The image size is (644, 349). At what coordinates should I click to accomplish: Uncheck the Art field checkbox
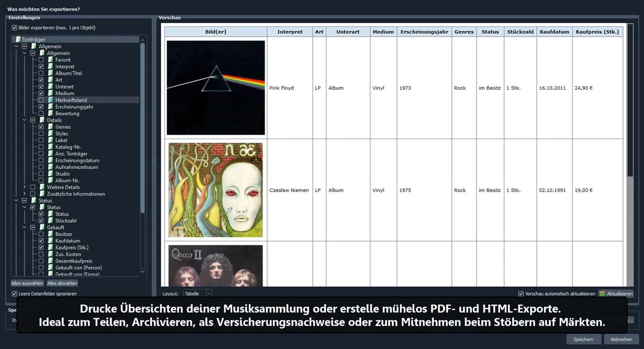[41, 80]
